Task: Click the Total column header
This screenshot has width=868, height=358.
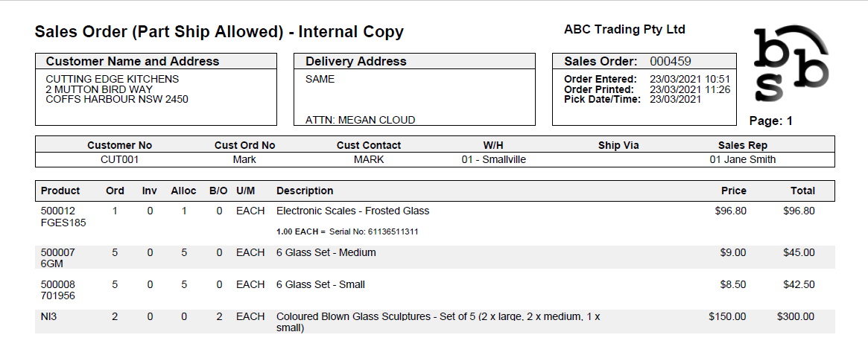Action: (802, 191)
